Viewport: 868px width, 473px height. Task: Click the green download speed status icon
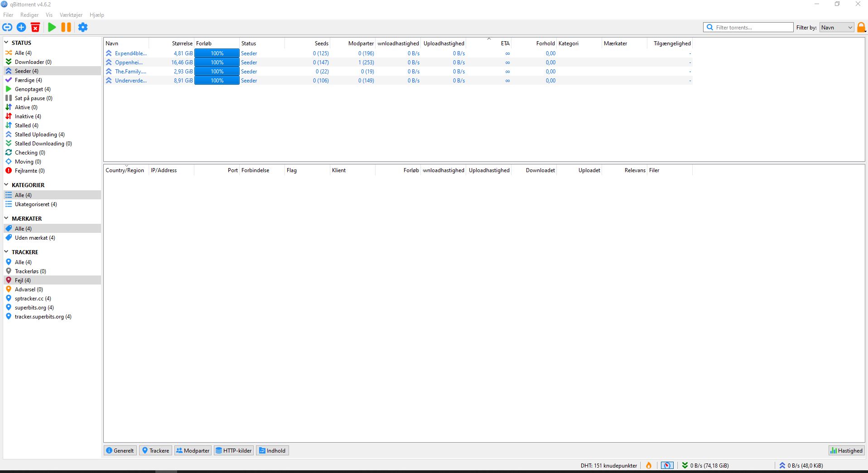(685, 465)
